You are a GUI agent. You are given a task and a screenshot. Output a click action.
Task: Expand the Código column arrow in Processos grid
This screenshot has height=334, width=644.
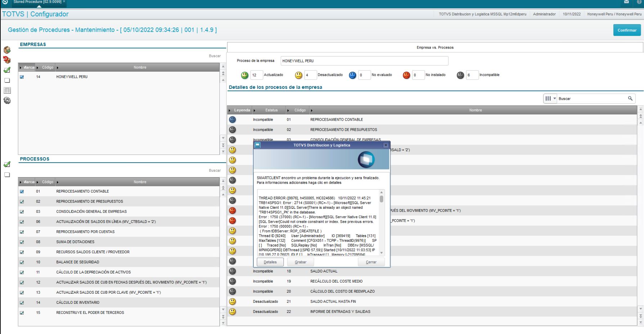(x=37, y=182)
